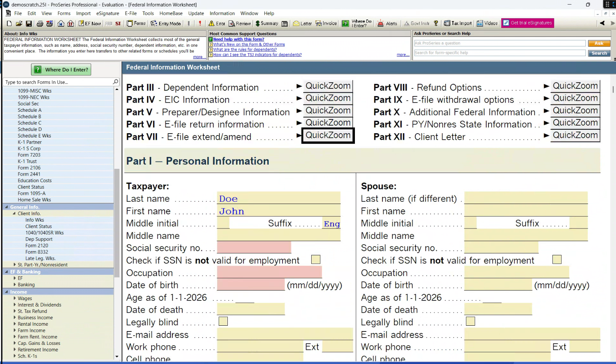The height and width of the screenshot is (364, 616).
Task: Open the Letter envelope icon
Action: (x=302, y=23)
